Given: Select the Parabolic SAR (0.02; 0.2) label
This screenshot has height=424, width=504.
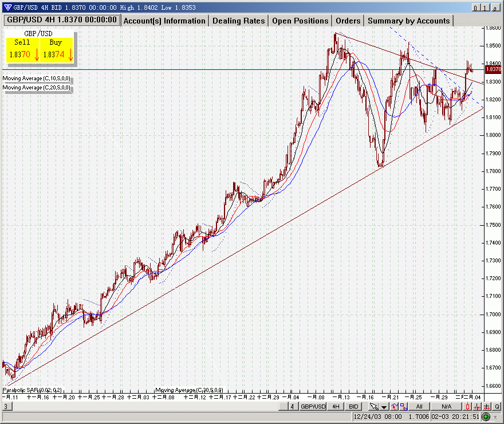Looking at the screenshot, I should (32, 390).
